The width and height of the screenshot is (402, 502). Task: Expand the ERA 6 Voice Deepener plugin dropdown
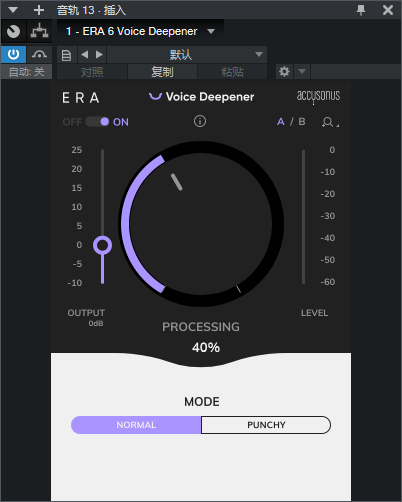tap(211, 31)
